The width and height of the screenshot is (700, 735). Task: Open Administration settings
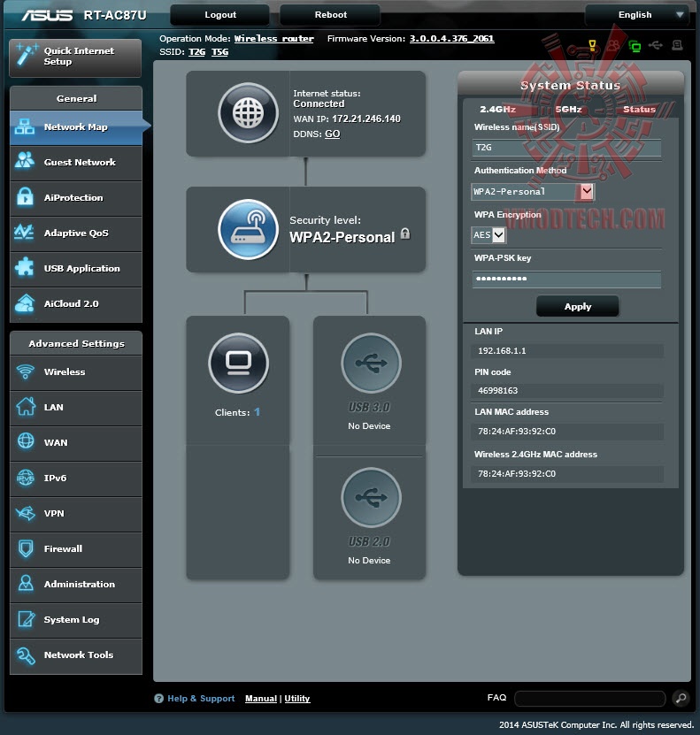tap(76, 585)
